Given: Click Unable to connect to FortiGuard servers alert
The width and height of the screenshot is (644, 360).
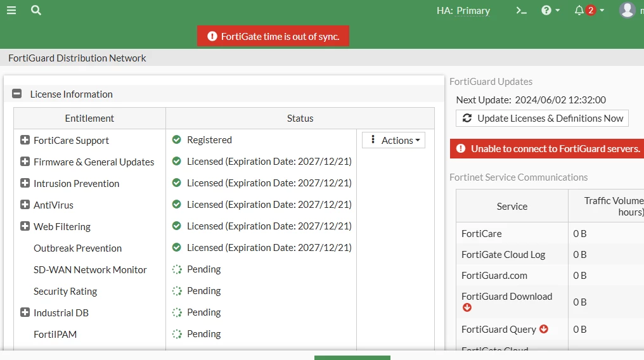Looking at the screenshot, I should coord(547,148).
